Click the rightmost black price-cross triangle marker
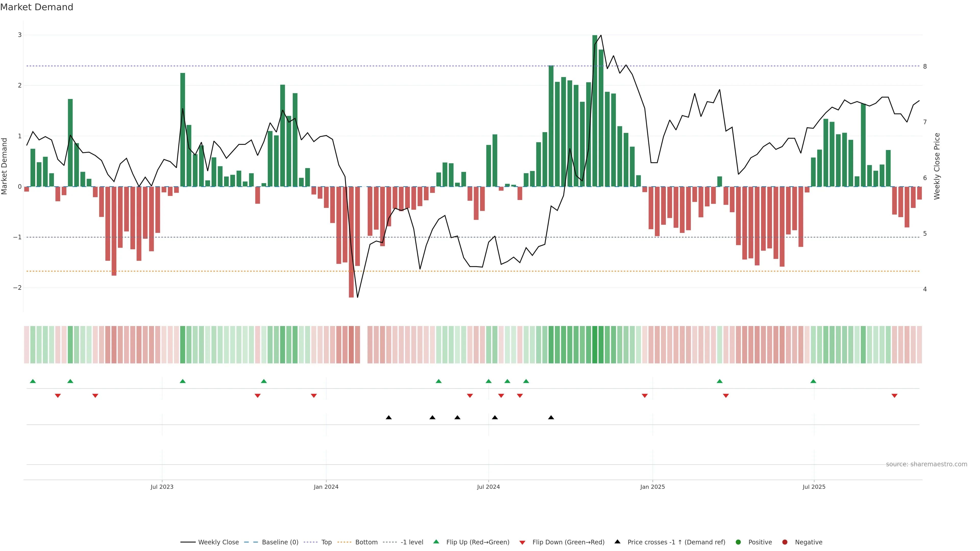This screenshot has height=551, width=980. (x=551, y=418)
